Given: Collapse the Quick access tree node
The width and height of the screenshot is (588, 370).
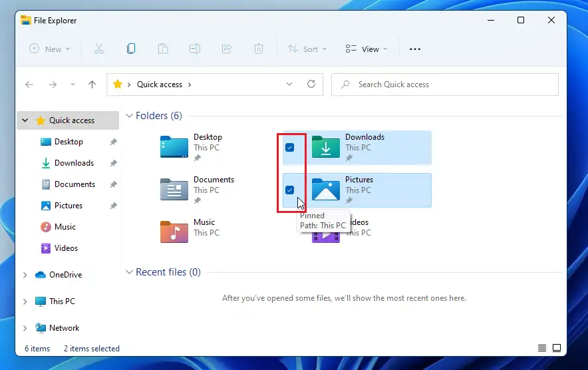Looking at the screenshot, I should tap(25, 120).
